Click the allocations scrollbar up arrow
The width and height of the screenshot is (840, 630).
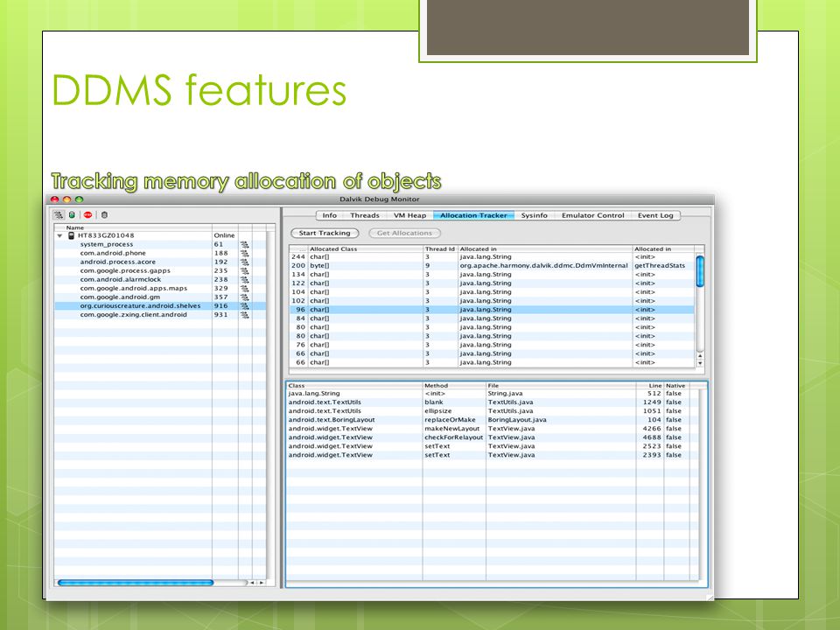click(x=700, y=356)
